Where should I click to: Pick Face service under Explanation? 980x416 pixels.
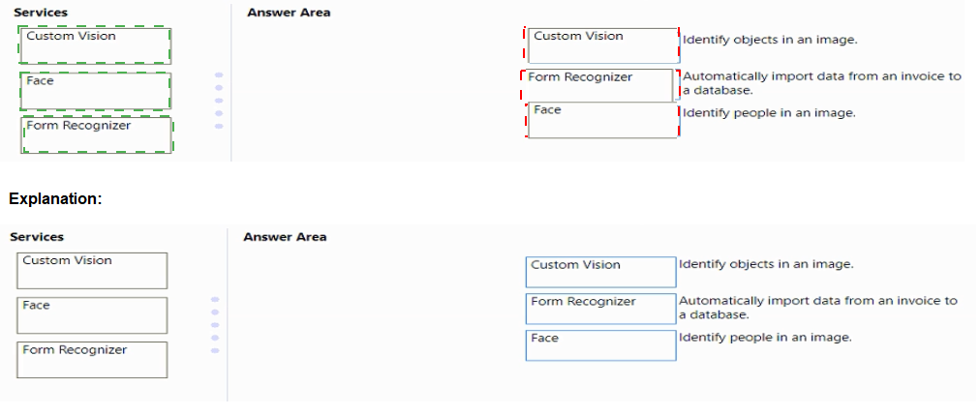(x=92, y=314)
